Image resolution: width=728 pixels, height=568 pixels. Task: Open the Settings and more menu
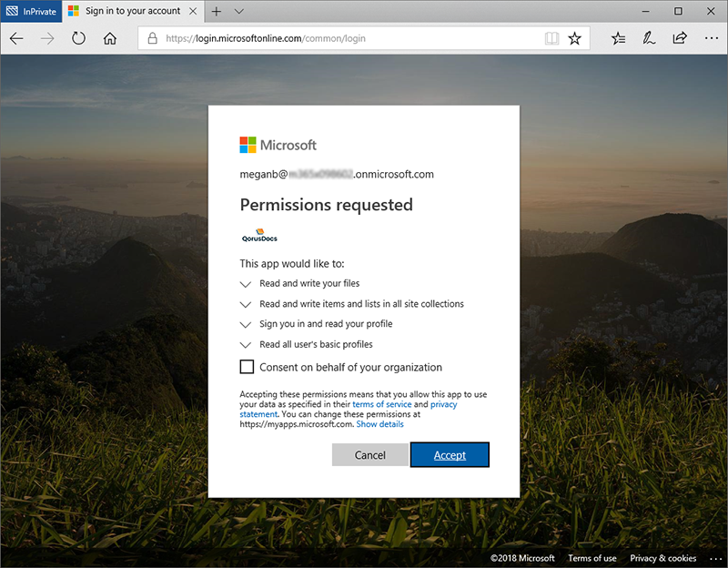click(x=710, y=38)
